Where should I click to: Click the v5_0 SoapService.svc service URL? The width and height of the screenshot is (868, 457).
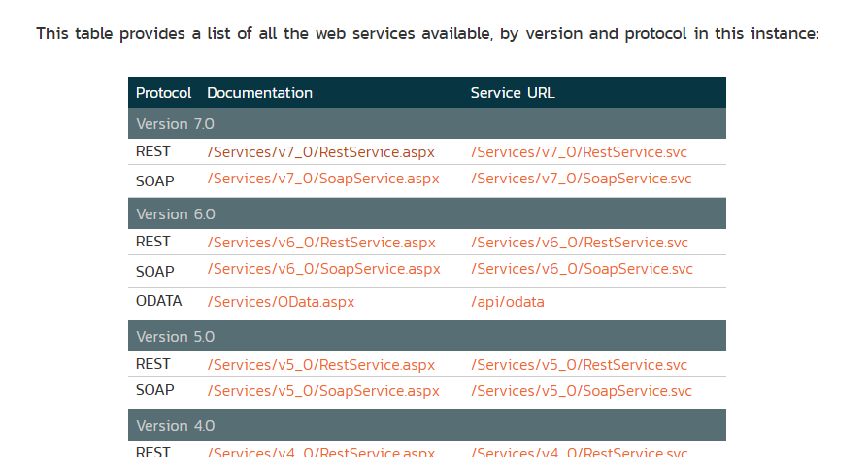[581, 391]
